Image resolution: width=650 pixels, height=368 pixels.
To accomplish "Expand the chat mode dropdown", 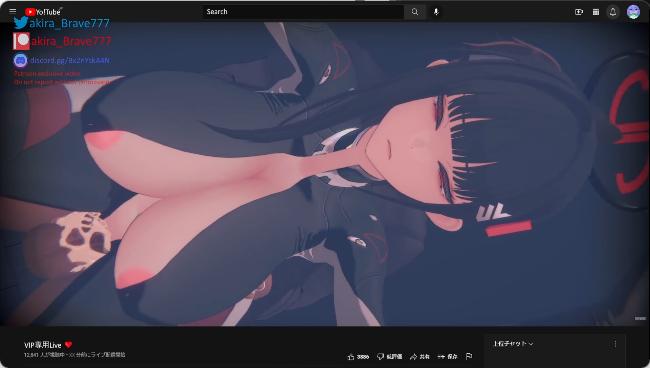I will tap(513, 344).
